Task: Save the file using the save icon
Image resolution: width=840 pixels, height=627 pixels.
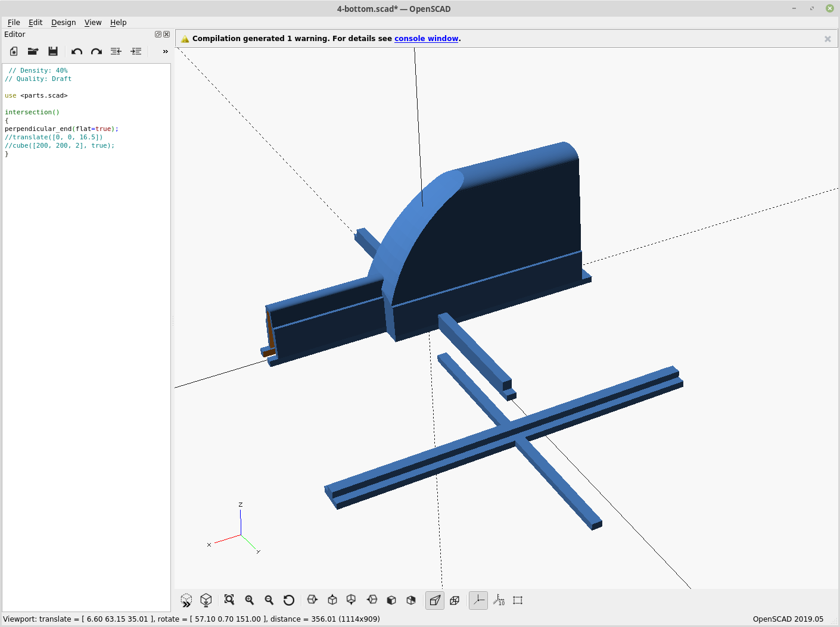Action: point(53,51)
